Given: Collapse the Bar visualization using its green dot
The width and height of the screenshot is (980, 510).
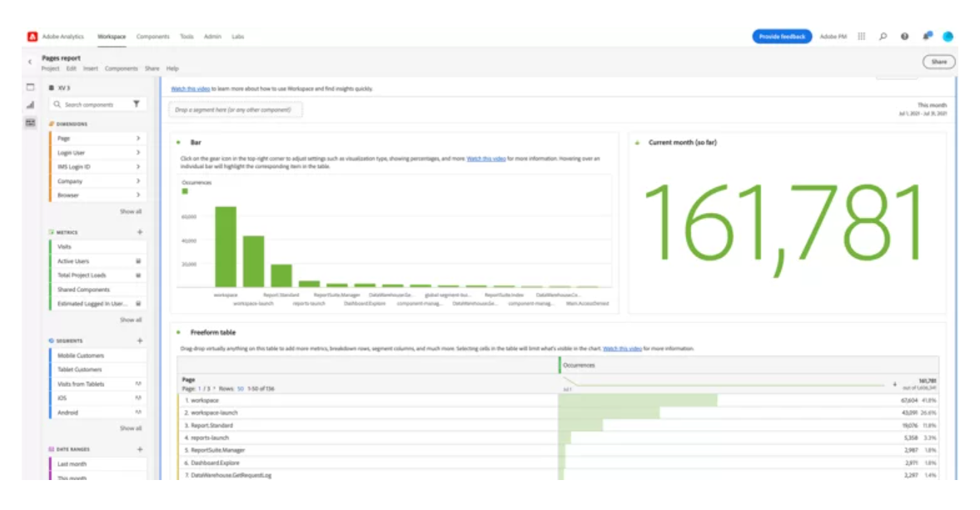Looking at the screenshot, I should pos(178,142).
